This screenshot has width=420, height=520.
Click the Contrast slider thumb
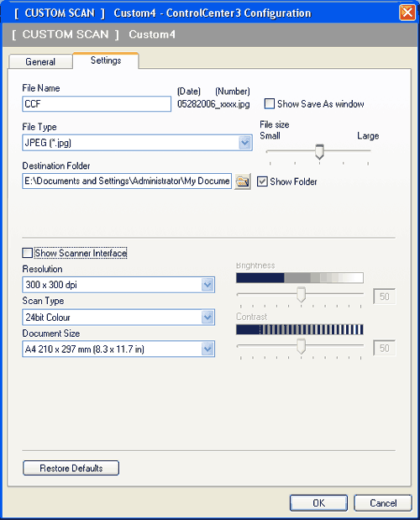click(x=301, y=346)
